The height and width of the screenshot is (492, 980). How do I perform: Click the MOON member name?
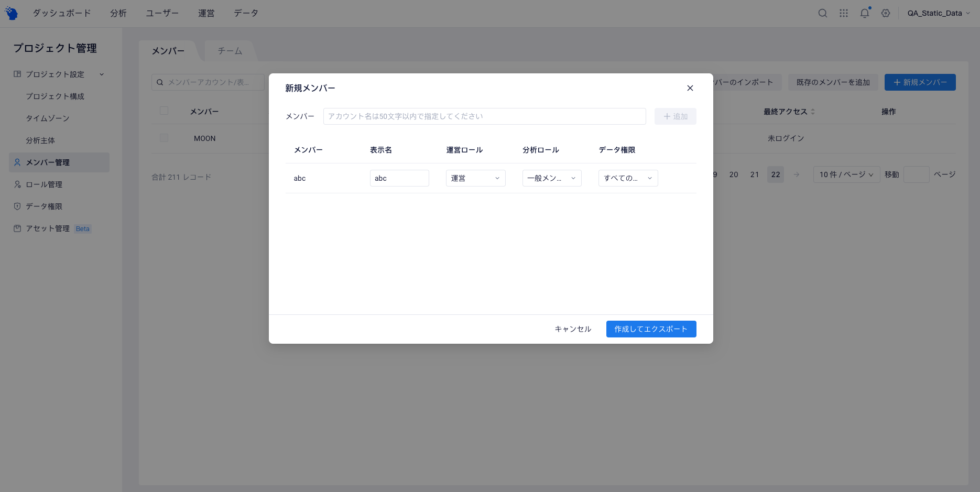205,138
